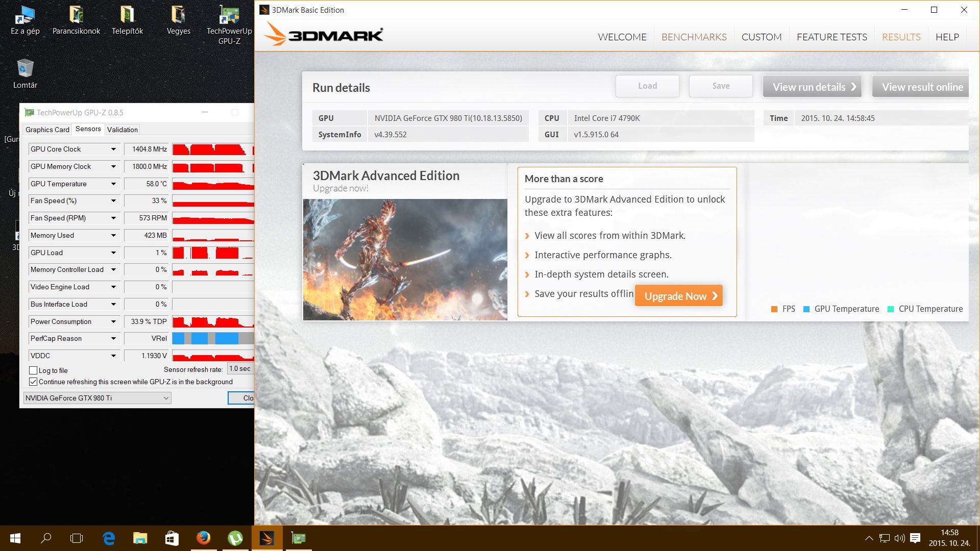The height and width of the screenshot is (551, 980).
Task: Show hidden system tray icons
Action: pyautogui.click(x=869, y=538)
